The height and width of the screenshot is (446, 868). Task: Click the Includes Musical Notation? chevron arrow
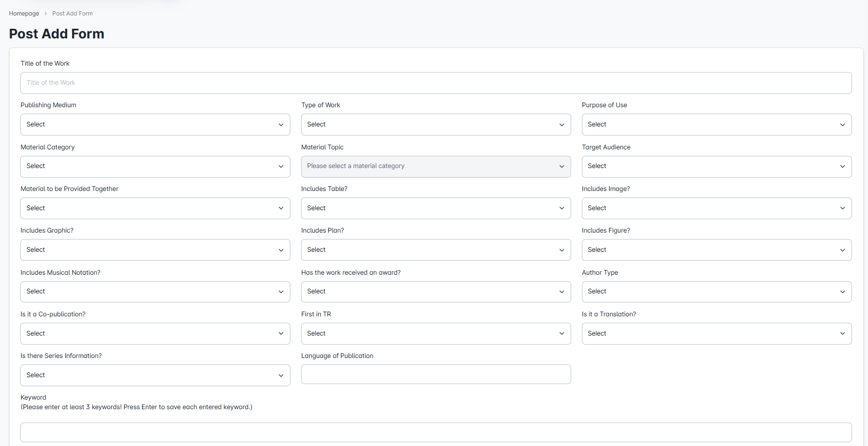click(281, 292)
